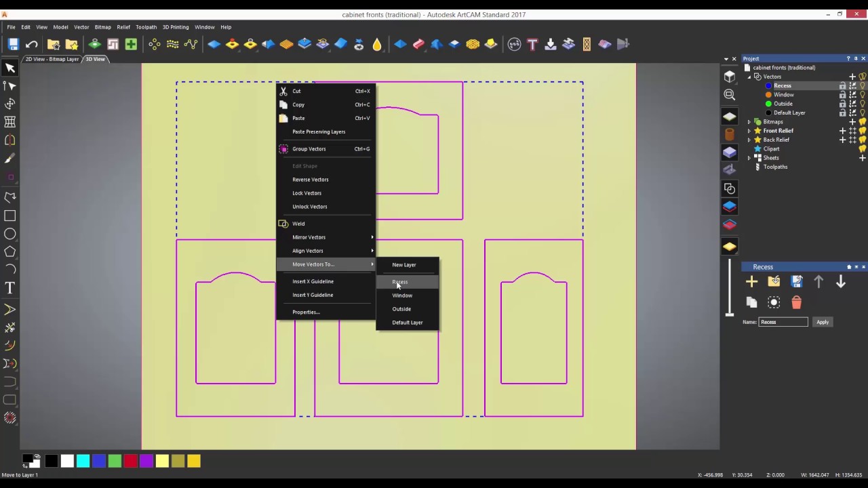Expand the Front Relief tree node
This screenshot has height=488, width=868.
pyautogui.click(x=749, y=131)
